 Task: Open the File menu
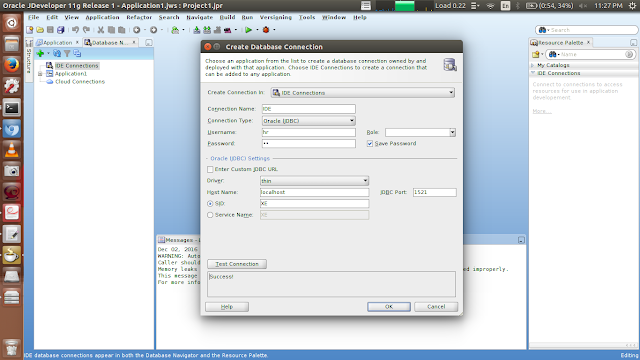(33, 18)
